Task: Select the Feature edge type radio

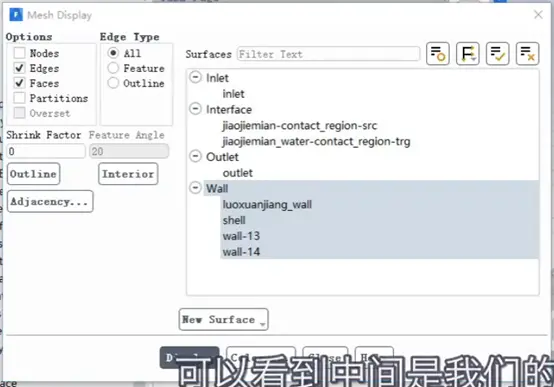Action: coord(113,68)
